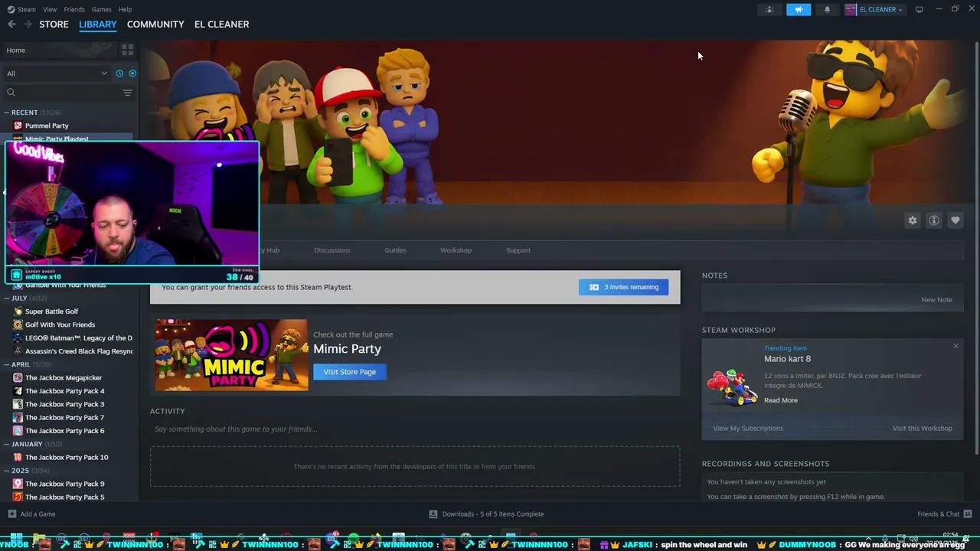Open the notifications bell
The width and height of the screenshot is (980, 551).
[x=827, y=9]
